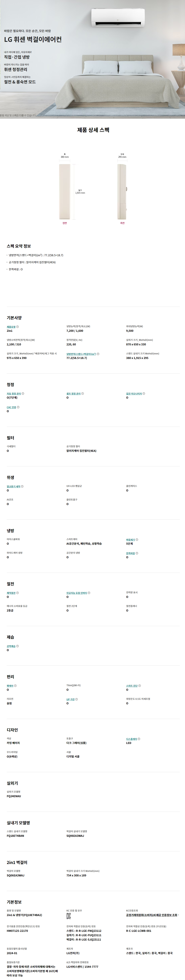This screenshot has width=185, height=980.
Task: Open the help icon beside 냉방면적(스탠드+벽걸이)
Action: tap(98, 354)
